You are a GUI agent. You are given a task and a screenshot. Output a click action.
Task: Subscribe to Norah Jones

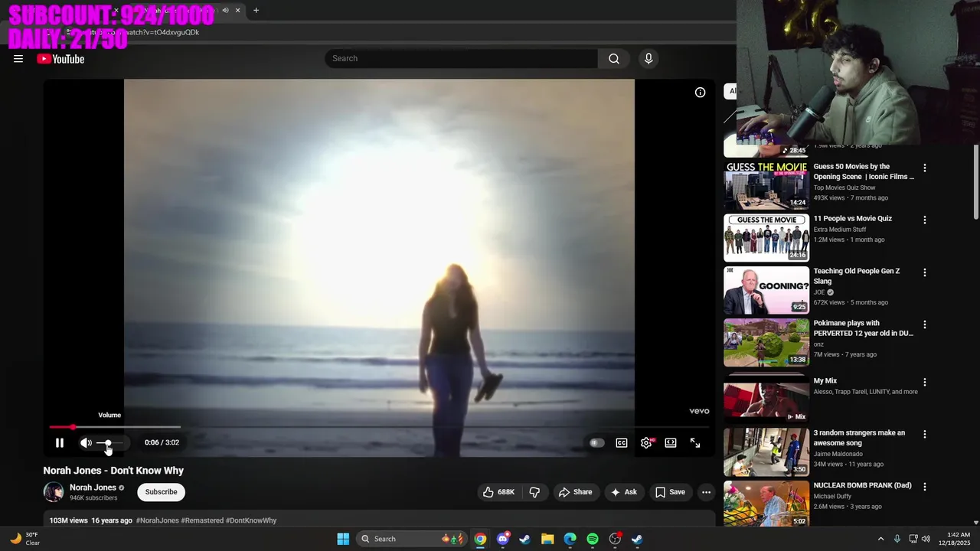161,492
